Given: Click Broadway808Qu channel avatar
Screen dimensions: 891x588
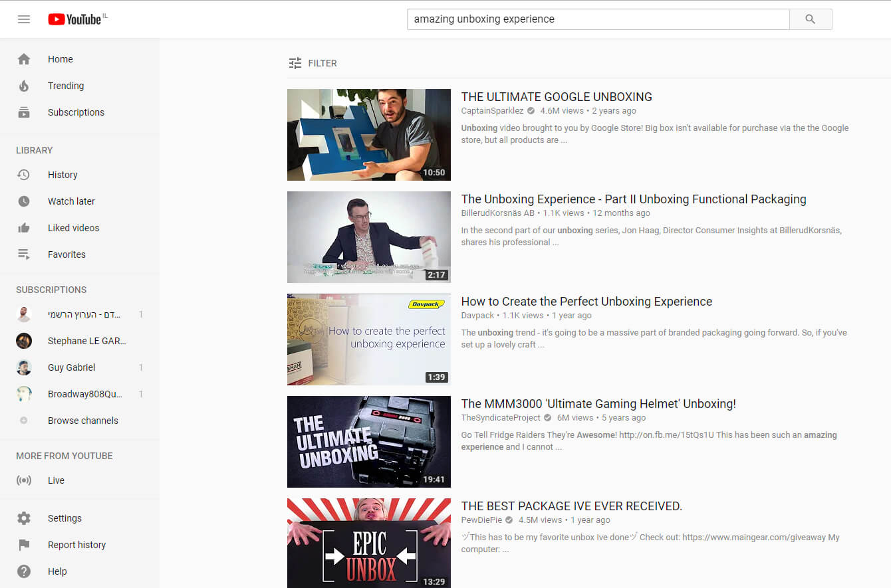Looking at the screenshot, I should [x=24, y=394].
